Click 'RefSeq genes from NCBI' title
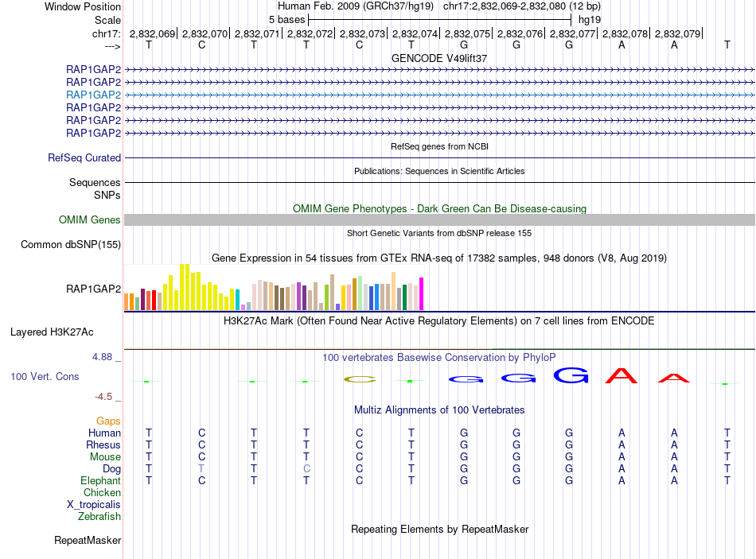 [439, 146]
